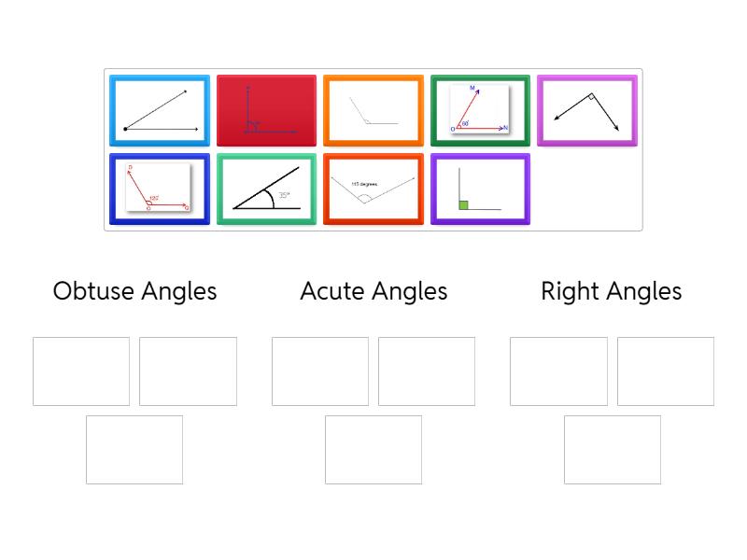Screen dimensions: 747x560
Task: Click the Obtuse Angles group heading
Action: point(134,291)
